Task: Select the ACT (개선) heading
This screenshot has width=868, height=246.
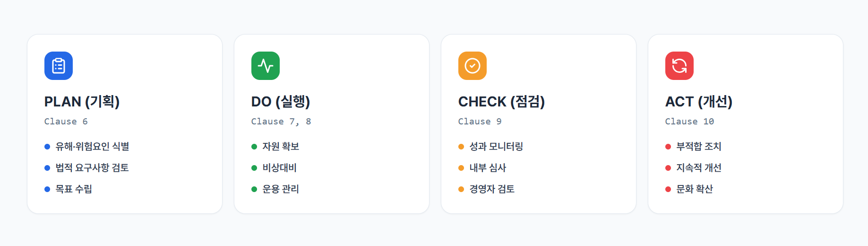Action: click(699, 102)
